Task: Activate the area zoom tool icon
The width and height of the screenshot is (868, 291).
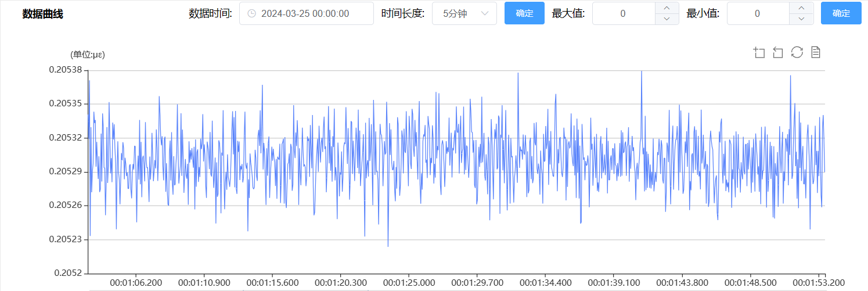Action: tap(759, 53)
